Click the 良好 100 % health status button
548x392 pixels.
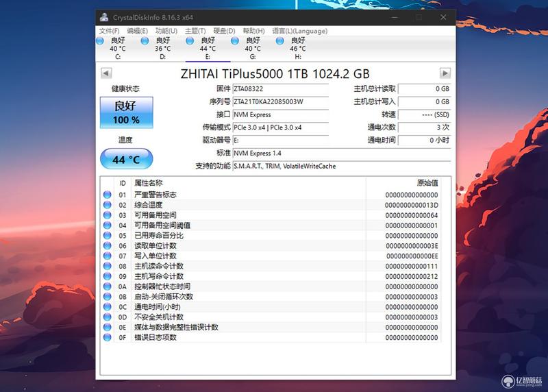pyautogui.click(x=127, y=112)
